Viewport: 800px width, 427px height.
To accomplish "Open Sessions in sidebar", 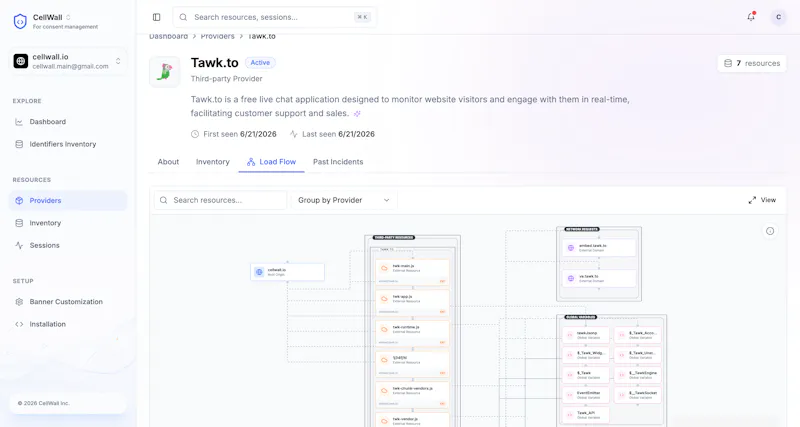I will click(x=68, y=245).
